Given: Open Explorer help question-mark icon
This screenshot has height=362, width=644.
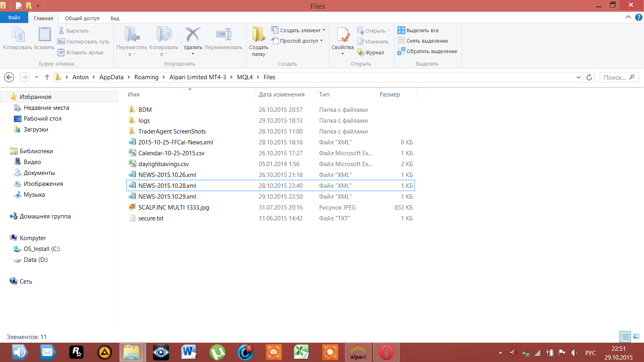Looking at the screenshot, I should (x=639, y=17).
